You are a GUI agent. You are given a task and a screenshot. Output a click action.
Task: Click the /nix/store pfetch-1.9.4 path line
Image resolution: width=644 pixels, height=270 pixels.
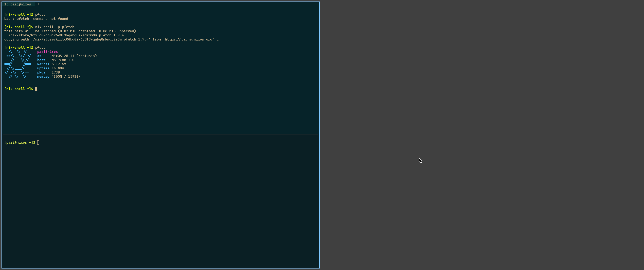66,35
